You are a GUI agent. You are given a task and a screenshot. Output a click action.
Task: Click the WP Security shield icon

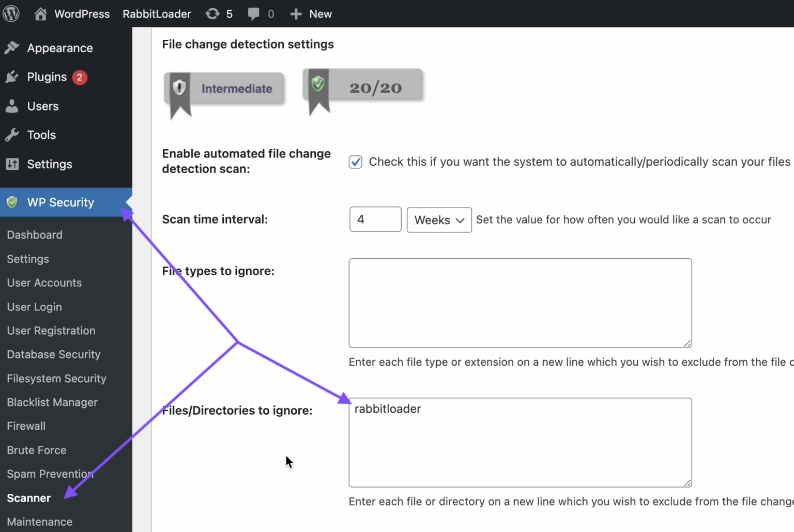(x=11, y=202)
